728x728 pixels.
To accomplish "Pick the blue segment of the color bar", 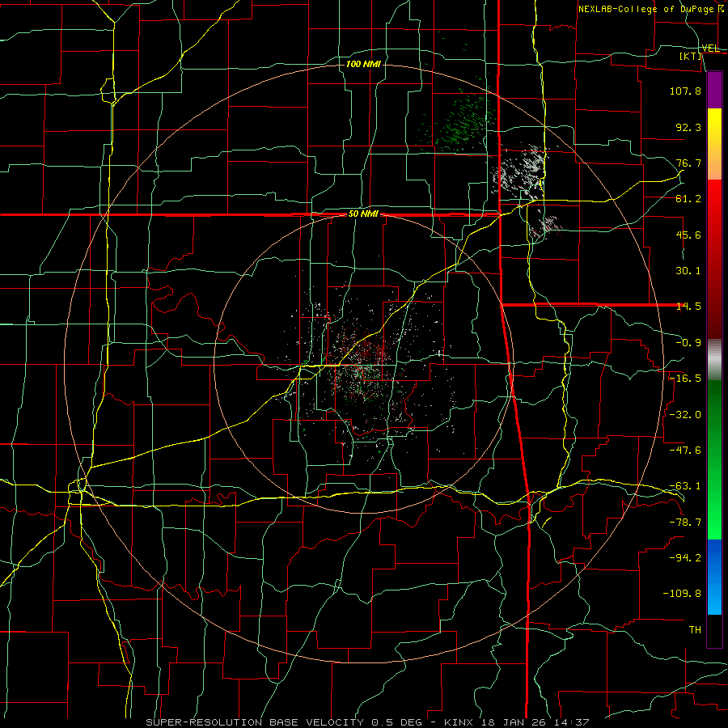I will [x=714, y=577].
